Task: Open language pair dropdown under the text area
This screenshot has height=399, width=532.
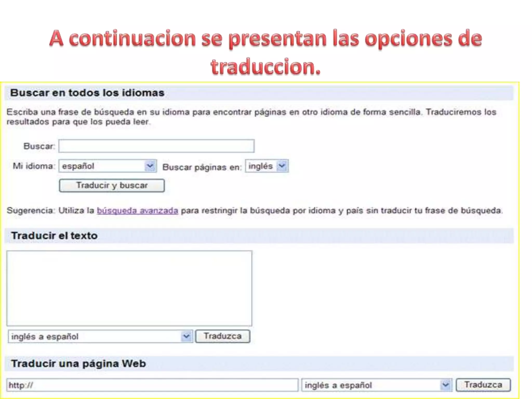Action: click(100, 336)
